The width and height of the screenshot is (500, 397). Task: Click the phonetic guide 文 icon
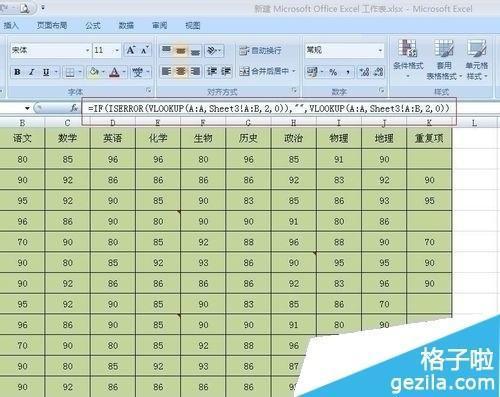coord(137,72)
